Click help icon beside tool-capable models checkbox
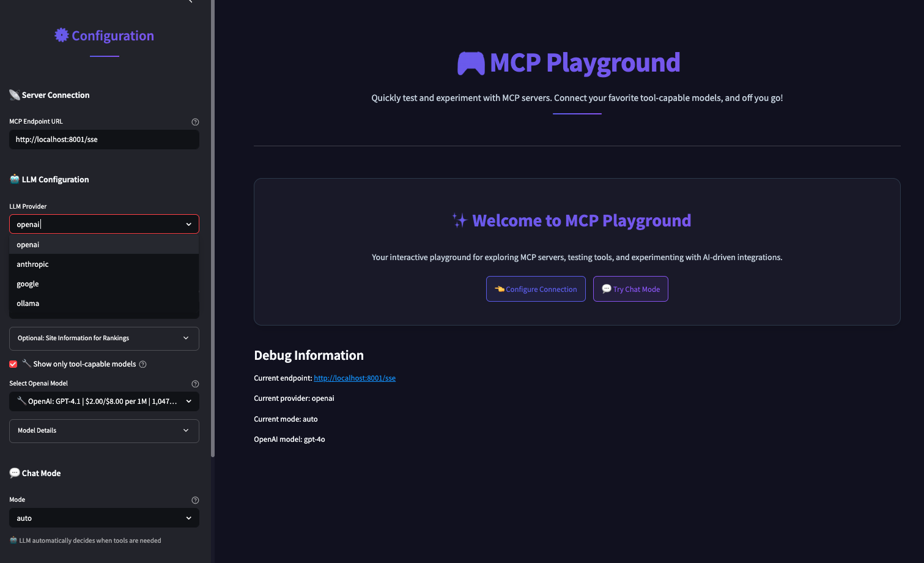Viewport: 924px width, 563px height. click(142, 364)
